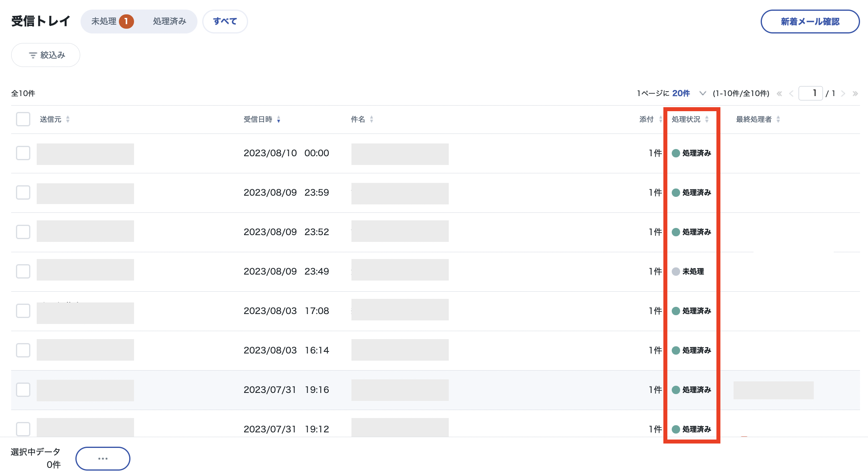
Task: Check the 2023/08/10 00:00 mail row
Action: point(23,153)
